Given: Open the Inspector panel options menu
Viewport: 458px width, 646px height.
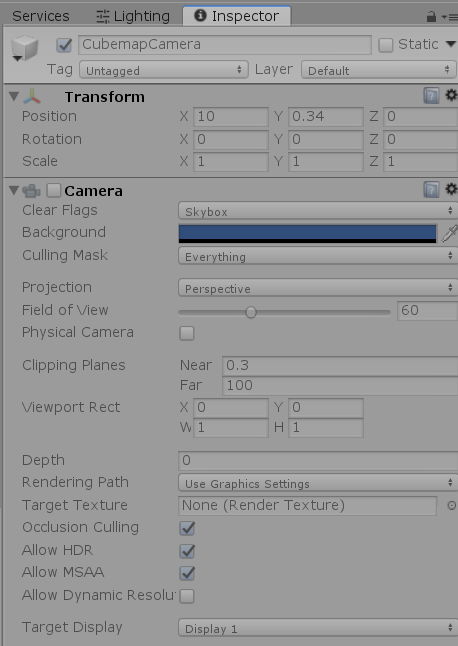Looking at the screenshot, I should 450,17.
